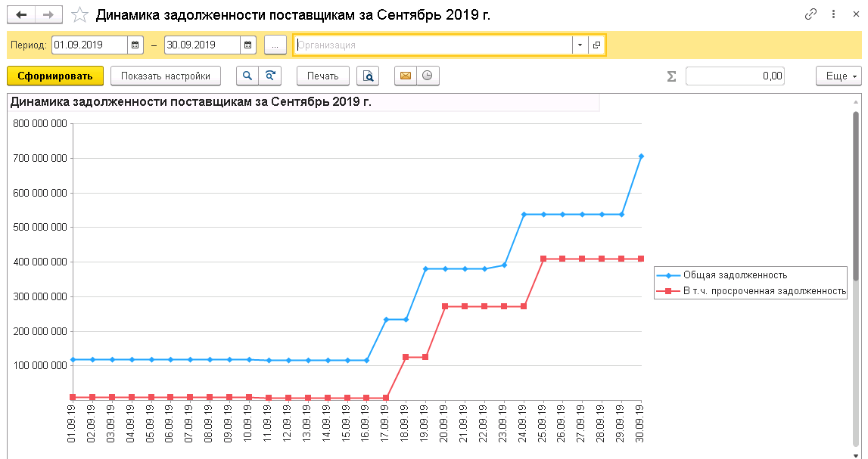Copy link using chain icon
The height and width of the screenshot is (459, 868).
pyautogui.click(x=810, y=14)
